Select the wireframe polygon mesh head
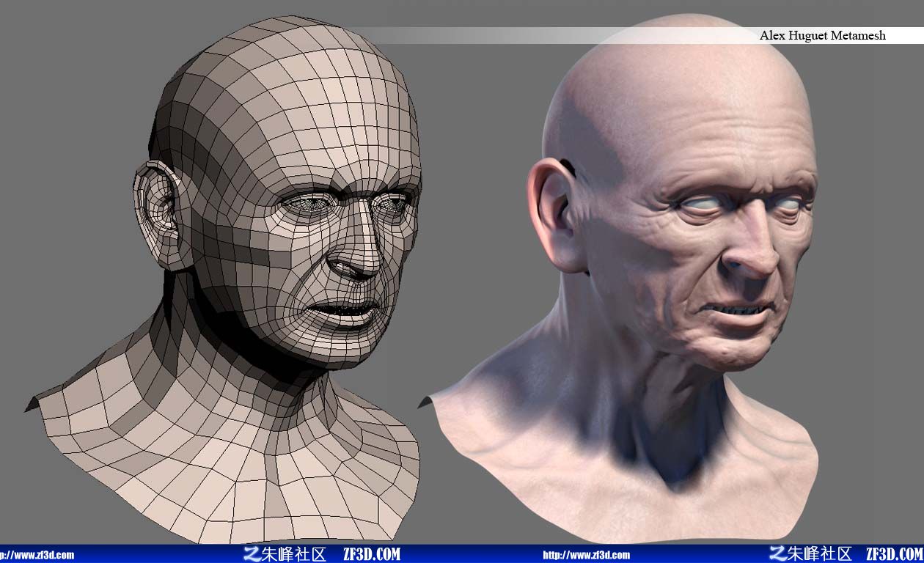Image resolution: width=924 pixels, height=563 pixels. (x=224, y=279)
